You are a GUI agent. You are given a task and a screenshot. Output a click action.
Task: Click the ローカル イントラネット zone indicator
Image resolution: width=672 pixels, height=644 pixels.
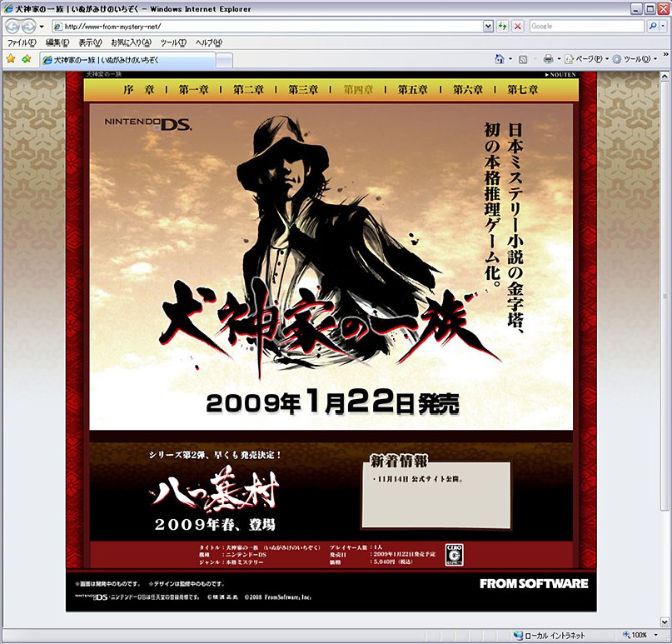coord(550,635)
